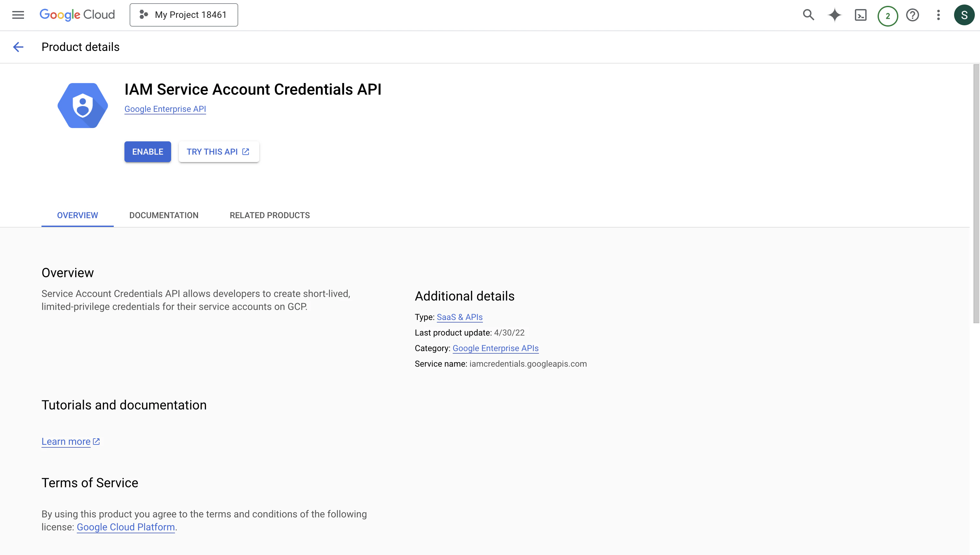Click the service name iamcredentials.googleapis.com
This screenshot has height=555, width=980.
(528, 364)
